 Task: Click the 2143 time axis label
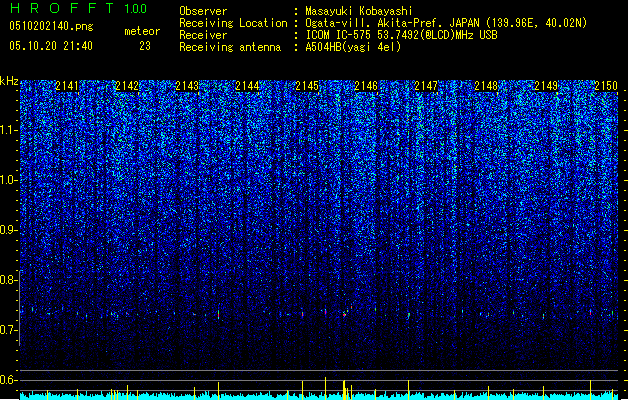pos(187,86)
